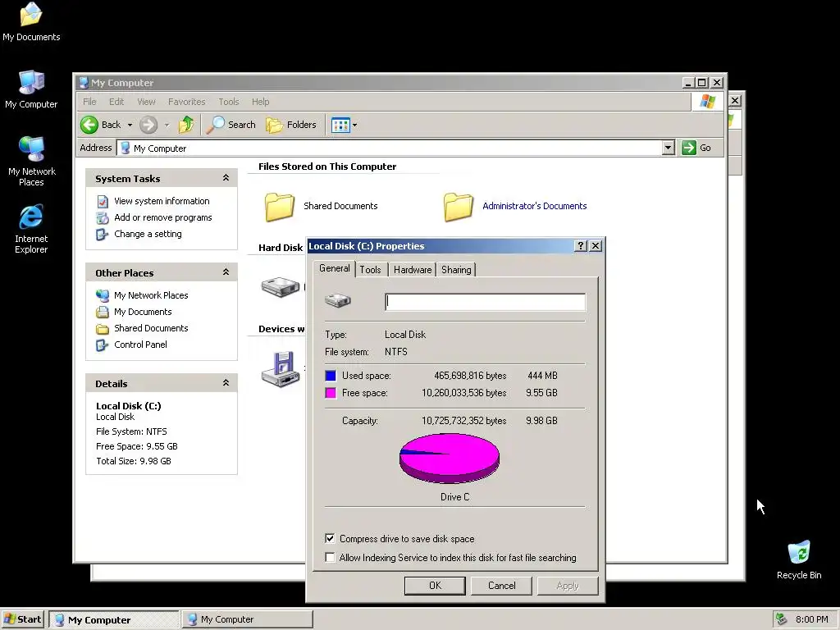
Task: Click Cancel in the Properties dialog
Action: click(501, 586)
